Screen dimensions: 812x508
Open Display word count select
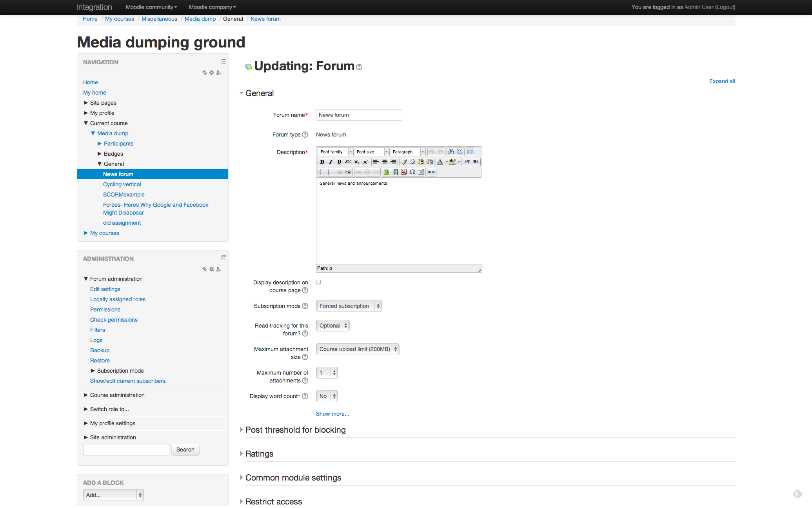(327, 396)
